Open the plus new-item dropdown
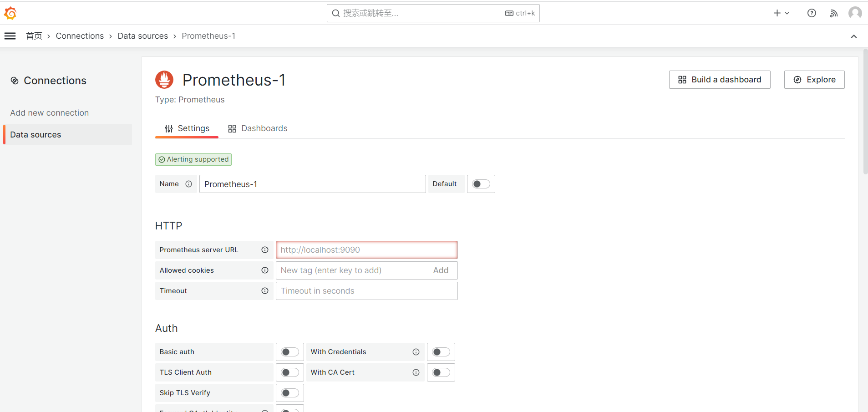The height and width of the screenshot is (412, 868). 781,13
